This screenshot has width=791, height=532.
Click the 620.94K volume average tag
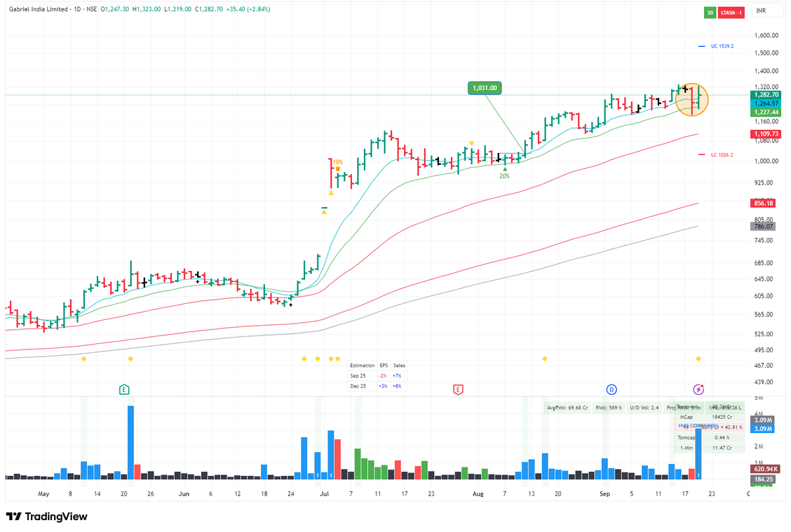point(765,468)
